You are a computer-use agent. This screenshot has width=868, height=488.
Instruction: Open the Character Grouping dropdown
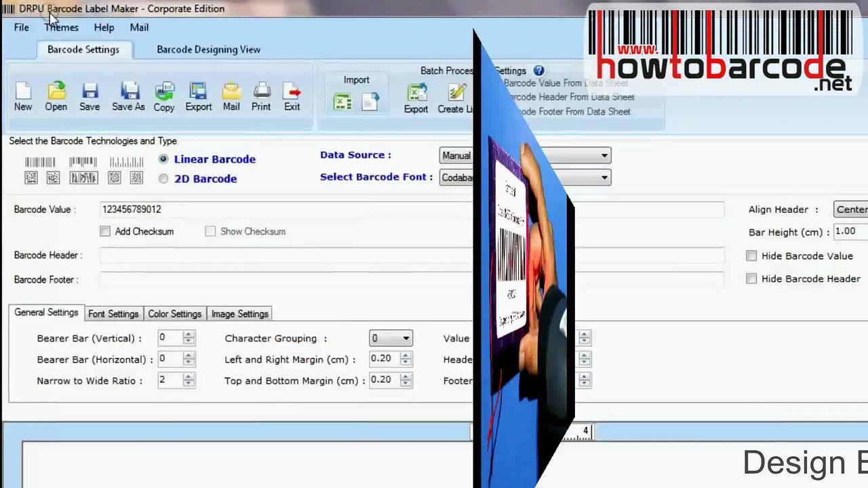click(x=391, y=338)
